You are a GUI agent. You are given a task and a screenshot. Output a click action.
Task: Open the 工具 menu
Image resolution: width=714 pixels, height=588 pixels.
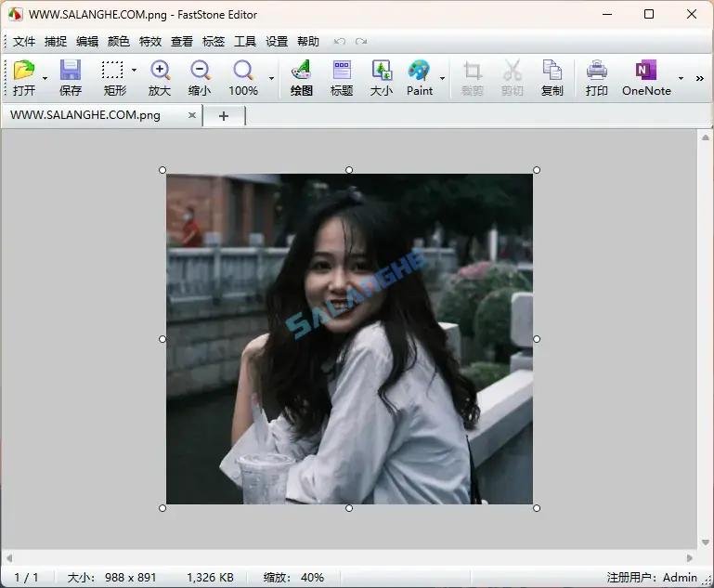pos(245,42)
